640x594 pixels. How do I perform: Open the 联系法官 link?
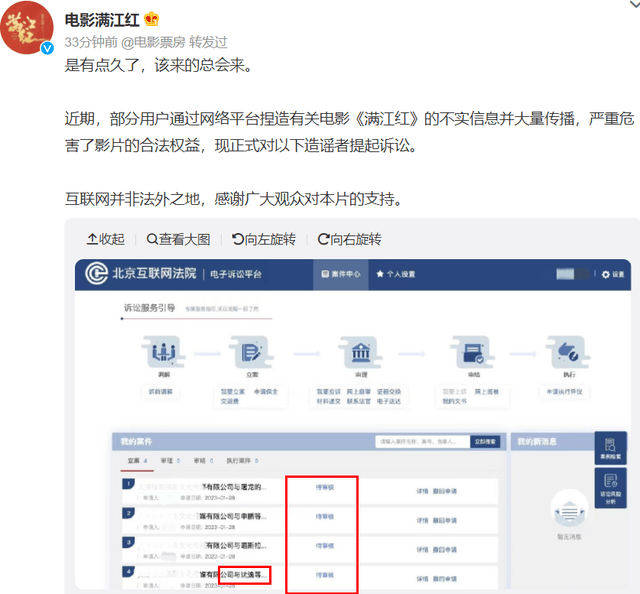click(359, 401)
